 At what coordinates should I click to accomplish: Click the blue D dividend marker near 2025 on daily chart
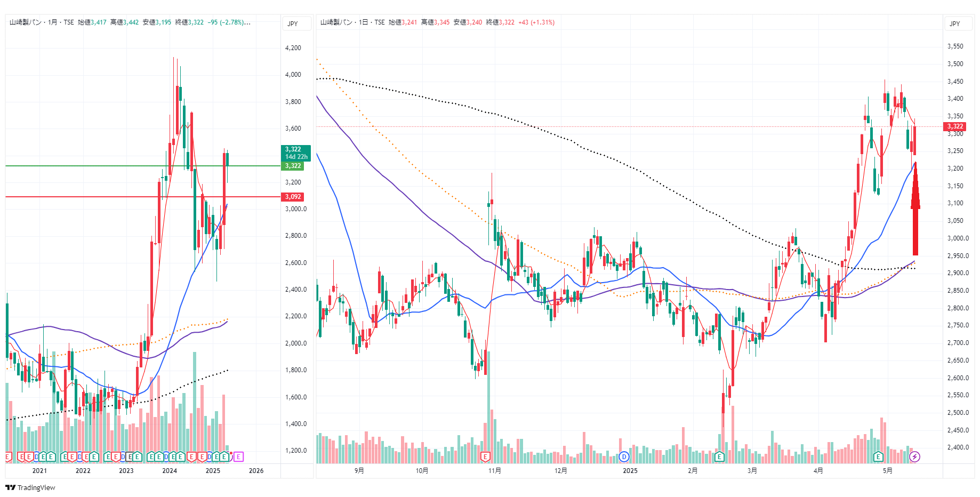(x=624, y=457)
